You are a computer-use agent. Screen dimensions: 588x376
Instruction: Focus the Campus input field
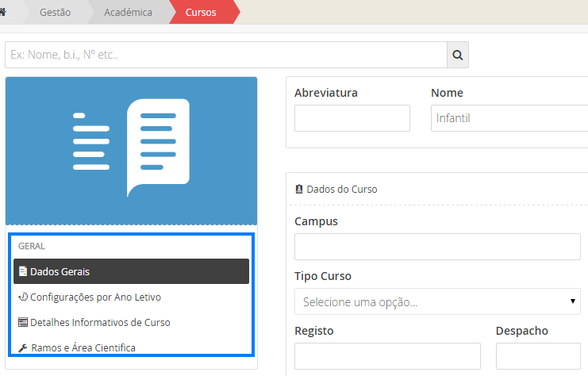(437, 247)
